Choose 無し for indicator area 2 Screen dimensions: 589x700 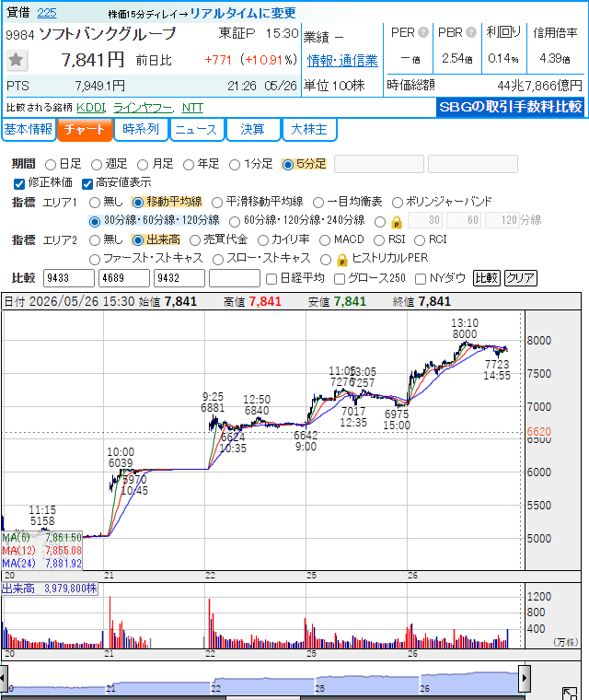(95, 240)
